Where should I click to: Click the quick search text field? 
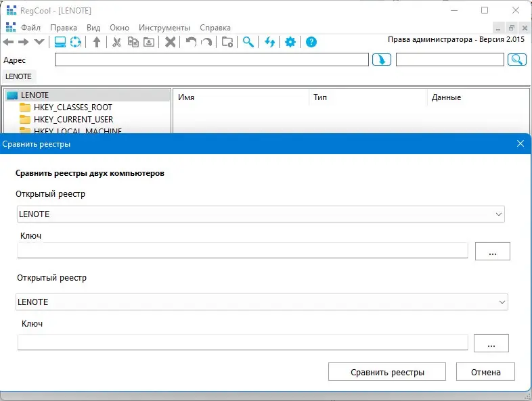pos(450,60)
